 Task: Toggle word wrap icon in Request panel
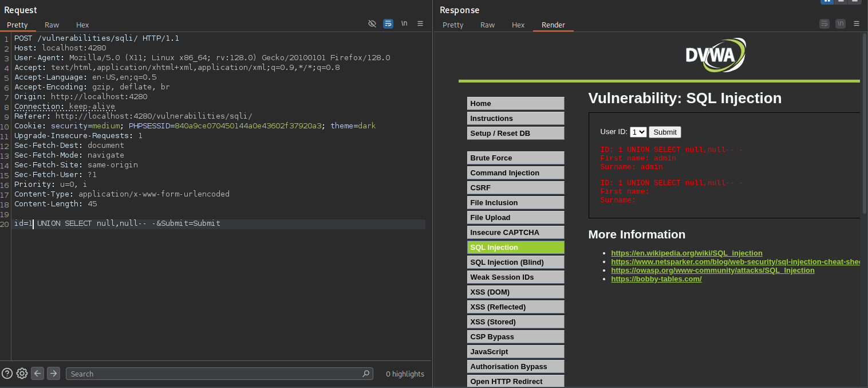coord(388,23)
